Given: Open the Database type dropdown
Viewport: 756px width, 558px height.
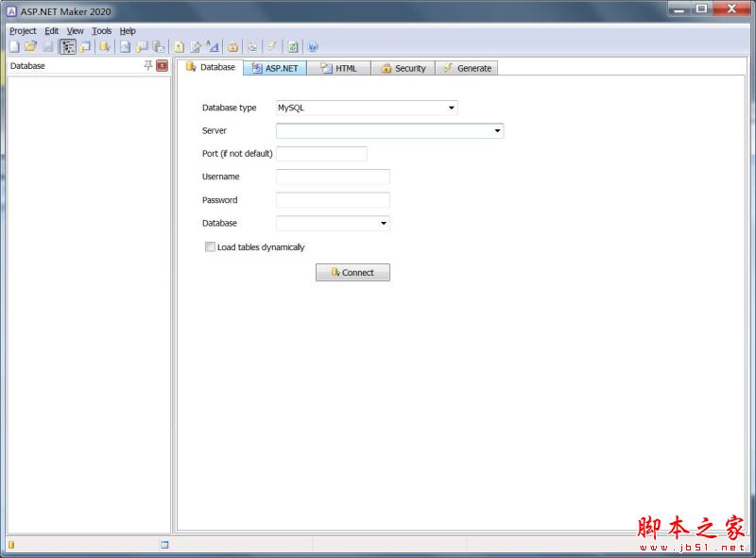Looking at the screenshot, I should pos(451,108).
